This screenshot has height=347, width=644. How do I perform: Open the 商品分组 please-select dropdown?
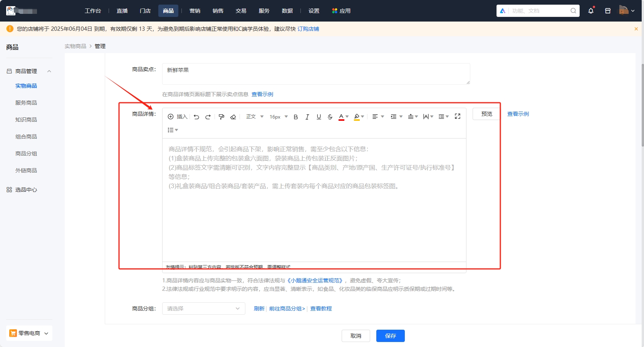click(x=203, y=309)
